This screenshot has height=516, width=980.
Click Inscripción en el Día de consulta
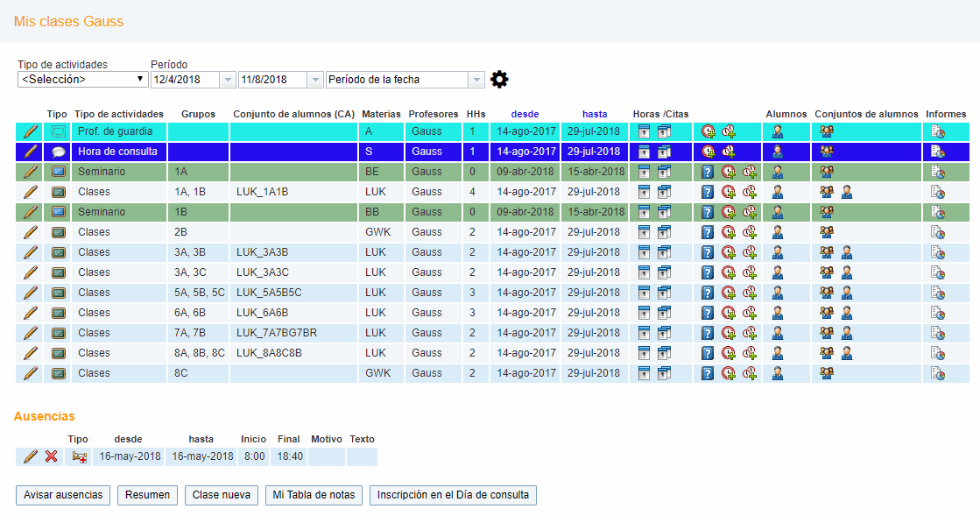453,495
